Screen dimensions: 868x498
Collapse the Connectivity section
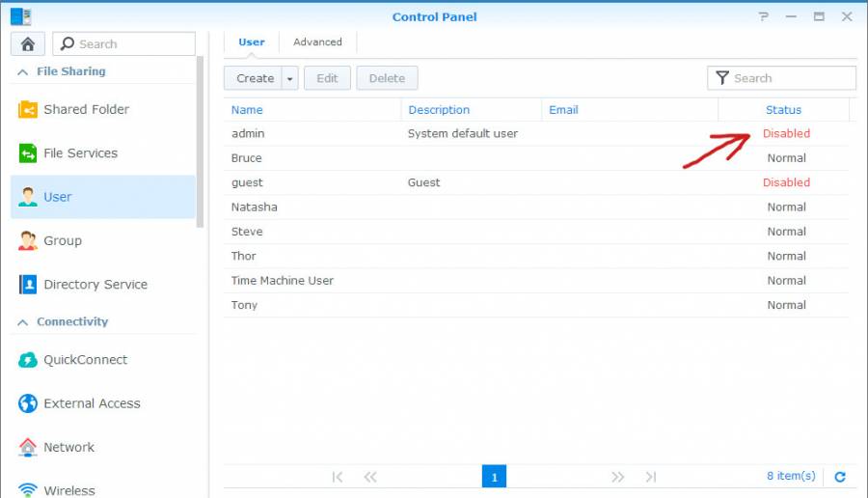(x=22, y=322)
